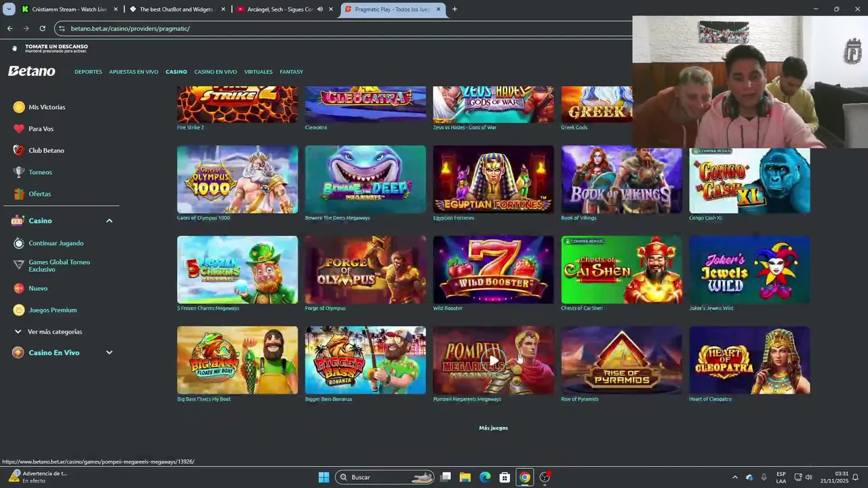Image resolution: width=868 pixels, height=488 pixels.
Task: Click the Bigger Bass Bonanza thumbnail
Action: tap(366, 360)
